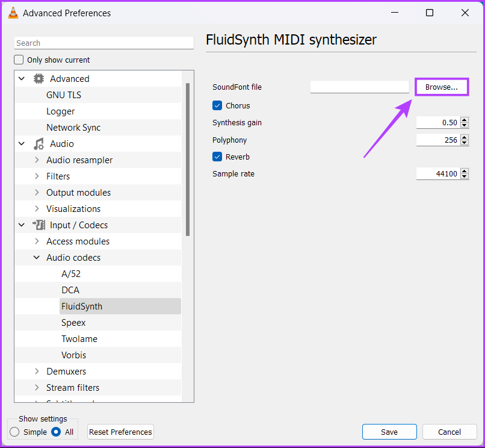Click the Polyphony value 256
This screenshot has height=448, width=485.
click(451, 140)
